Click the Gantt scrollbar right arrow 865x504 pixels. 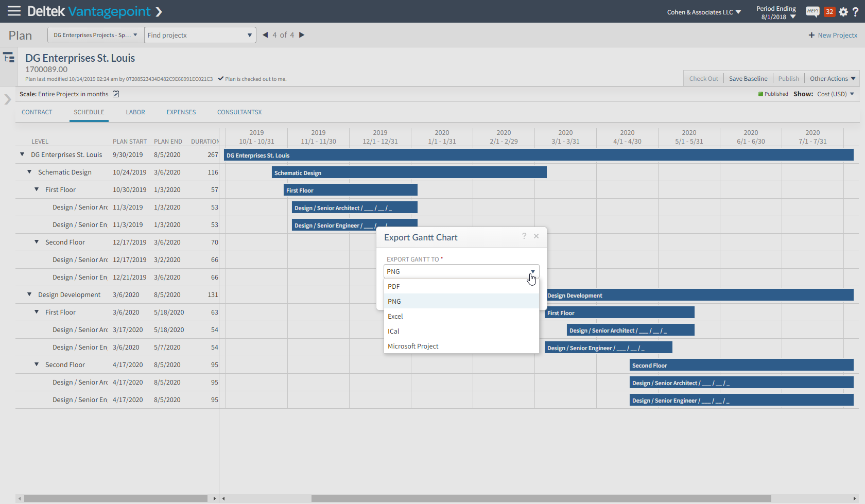[x=855, y=498]
